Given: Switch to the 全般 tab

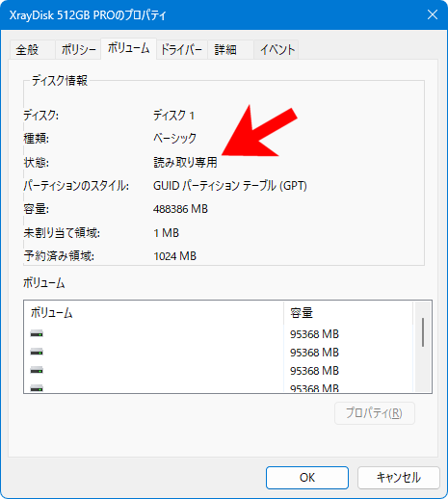Looking at the screenshot, I should point(32,49).
